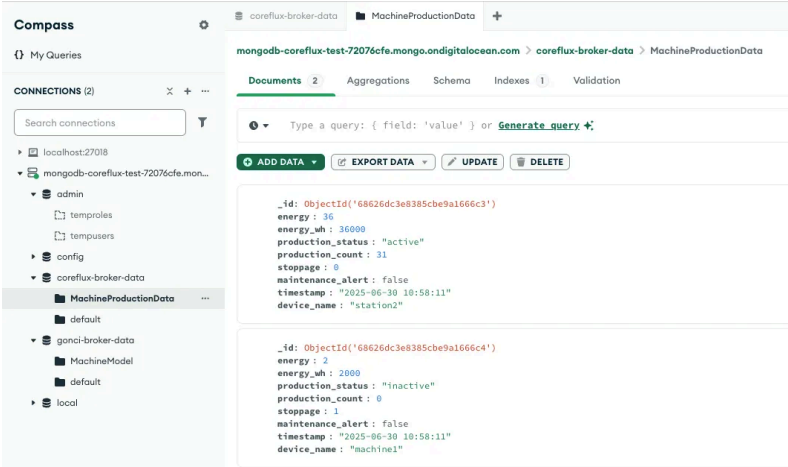Image resolution: width=788 pixels, height=467 pixels.
Task: Click energy_wh value 36000
Action: 352,229
